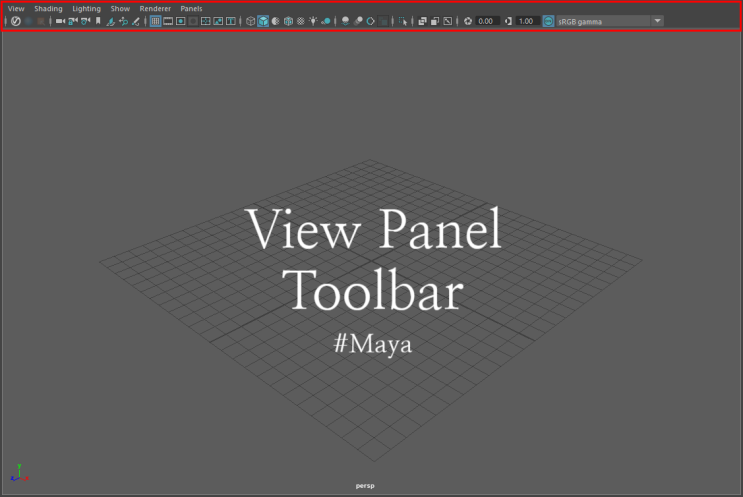743x497 pixels.
Task: Toggle the viewport grid display
Action: pyautogui.click(x=155, y=21)
